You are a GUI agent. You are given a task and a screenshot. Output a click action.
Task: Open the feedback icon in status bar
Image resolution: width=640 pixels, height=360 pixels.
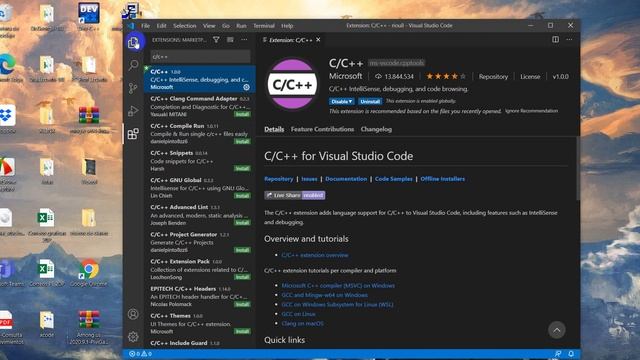pos(558,354)
